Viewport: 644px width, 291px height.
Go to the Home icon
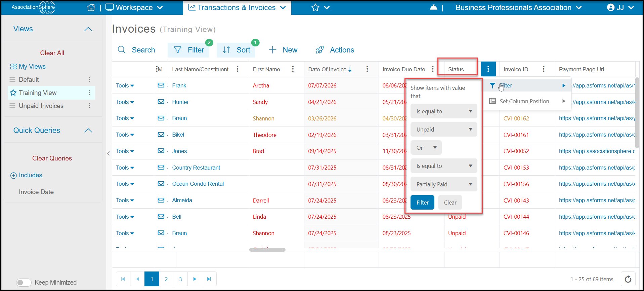91,7
